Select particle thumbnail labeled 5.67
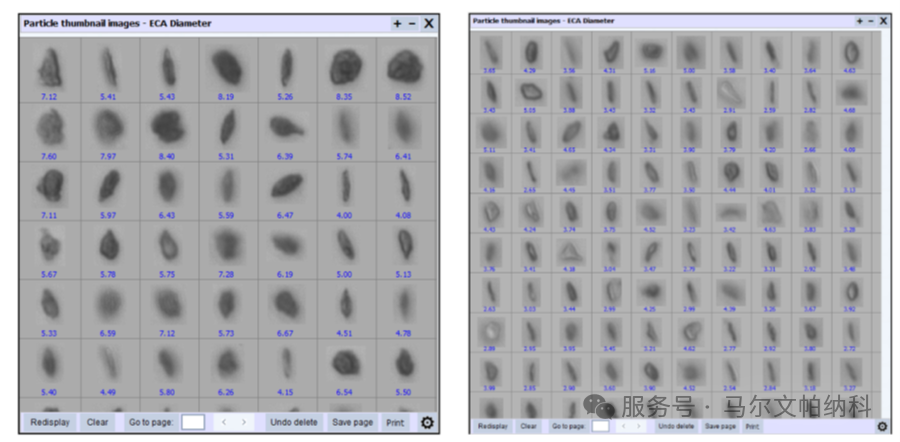 (x=51, y=246)
